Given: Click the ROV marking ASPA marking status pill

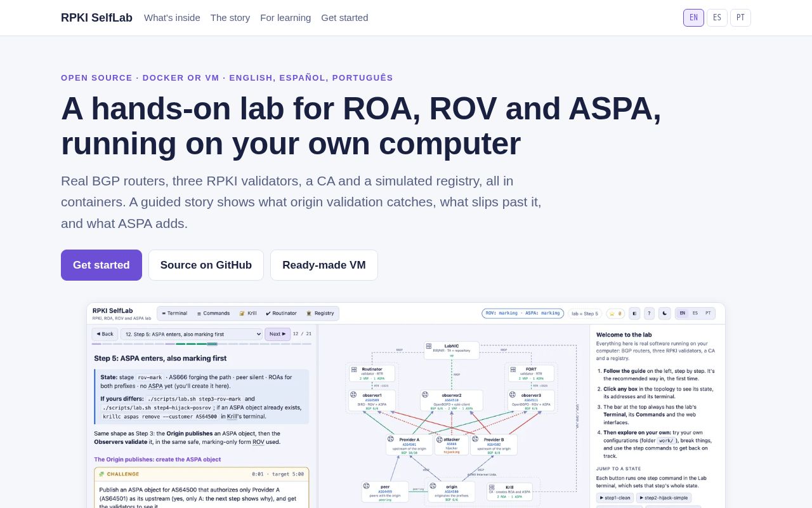Looking at the screenshot, I should click(523, 313).
